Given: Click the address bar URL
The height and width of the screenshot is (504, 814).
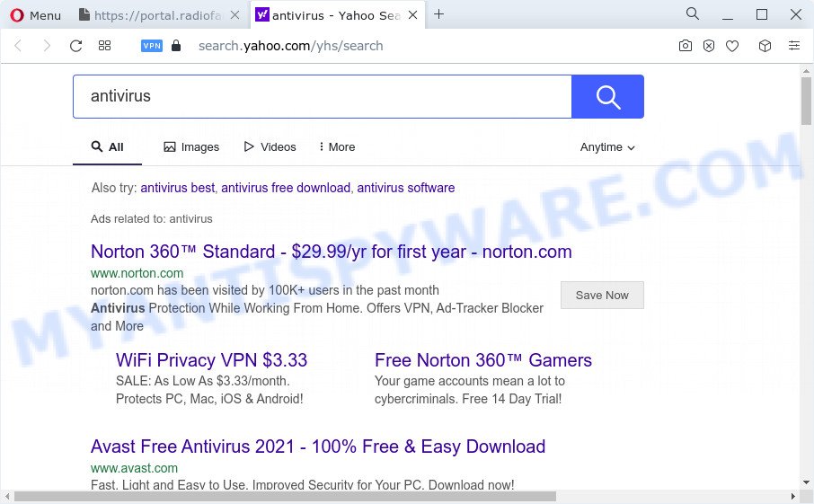Looking at the screenshot, I should click(x=291, y=46).
